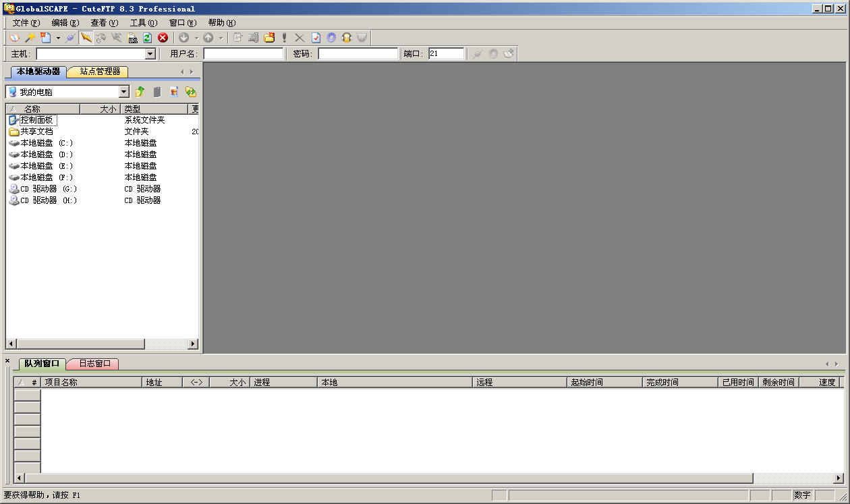Click the new folder toolbar icon
850x504 pixels.
269,38
